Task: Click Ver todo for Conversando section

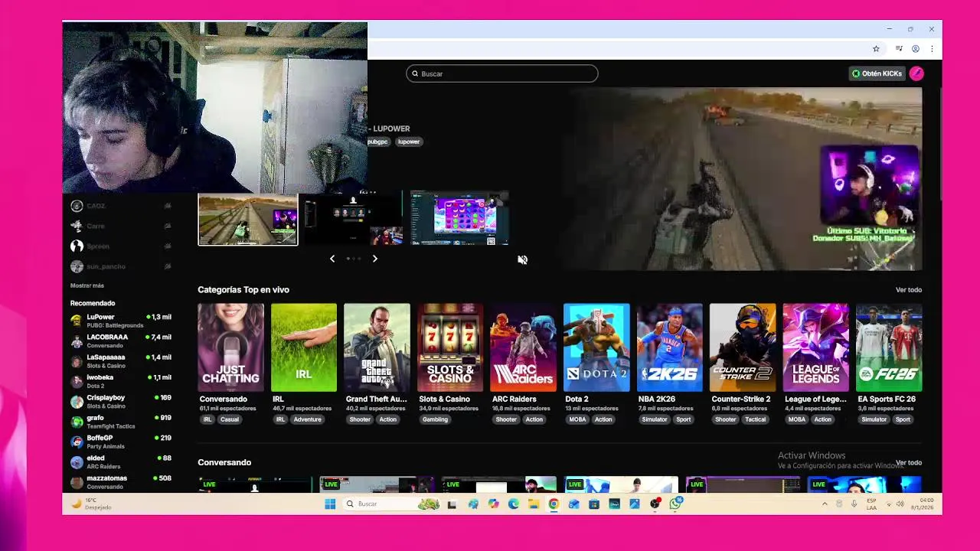Action: [x=909, y=463]
